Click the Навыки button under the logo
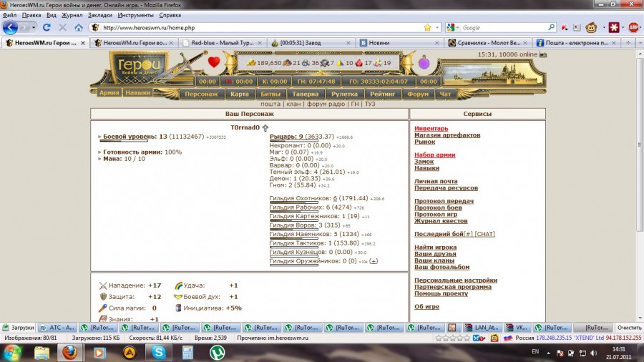 tap(137, 93)
